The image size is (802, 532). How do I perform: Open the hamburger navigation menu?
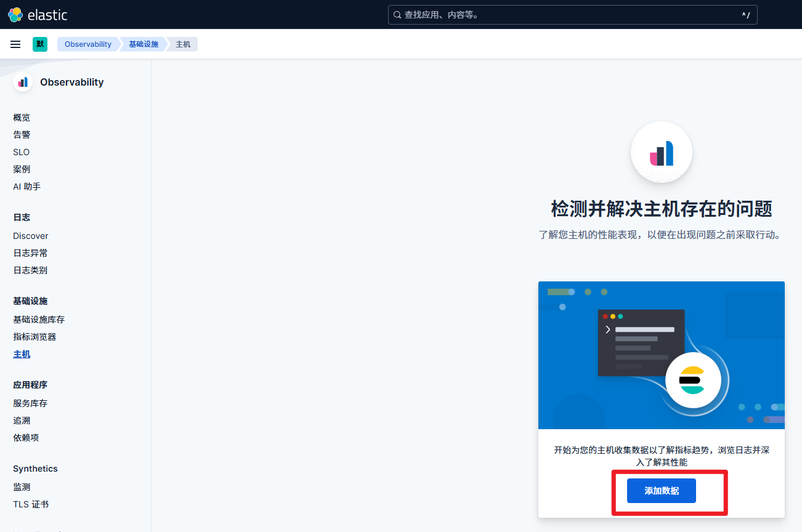click(15, 44)
